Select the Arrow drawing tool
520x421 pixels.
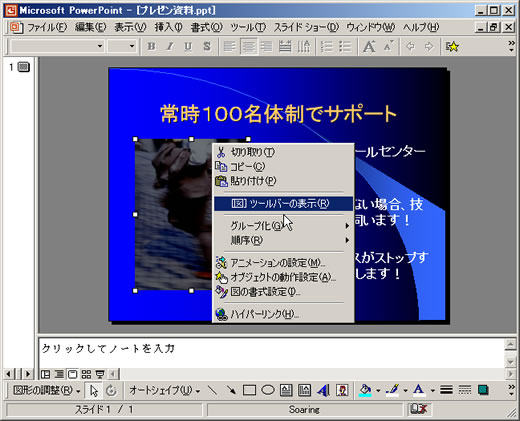tap(231, 390)
